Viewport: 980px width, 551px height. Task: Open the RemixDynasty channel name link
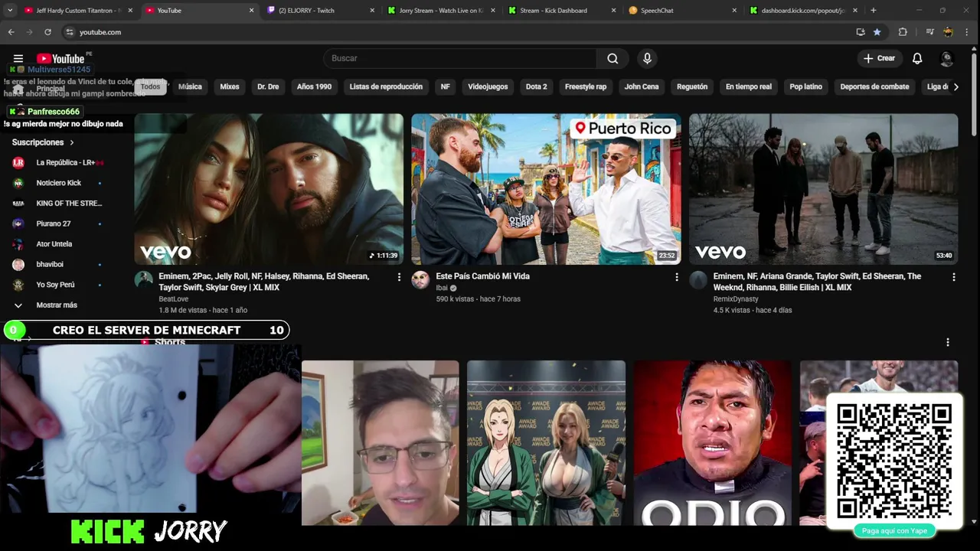tap(736, 299)
